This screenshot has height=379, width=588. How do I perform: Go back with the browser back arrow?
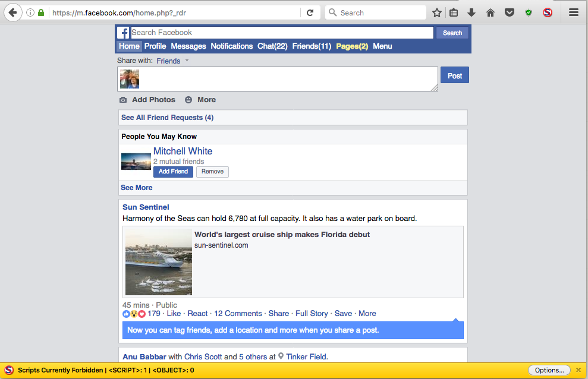point(12,12)
